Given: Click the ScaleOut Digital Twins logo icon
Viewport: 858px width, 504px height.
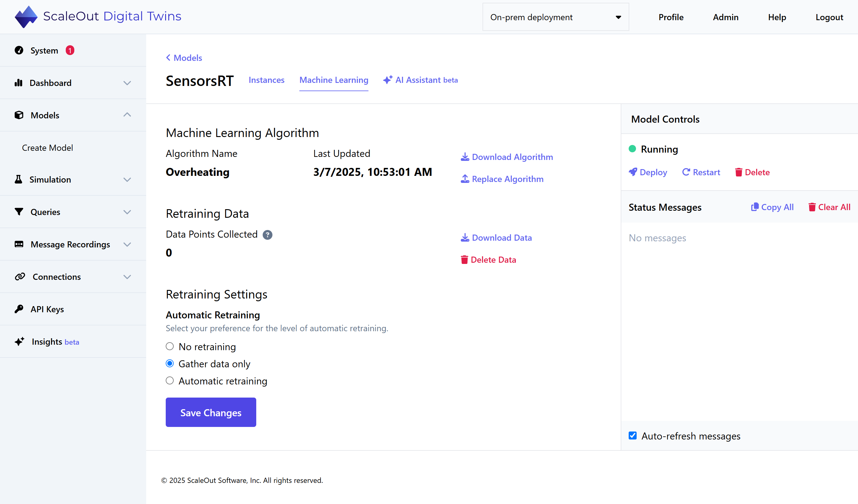Looking at the screenshot, I should 26,16.
